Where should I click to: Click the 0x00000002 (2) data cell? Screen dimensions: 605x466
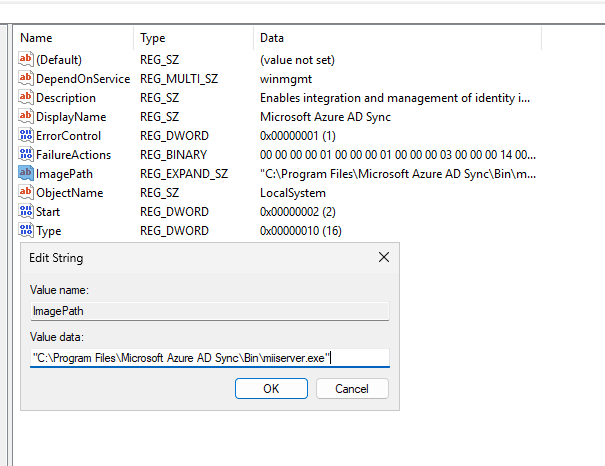coord(297,212)
